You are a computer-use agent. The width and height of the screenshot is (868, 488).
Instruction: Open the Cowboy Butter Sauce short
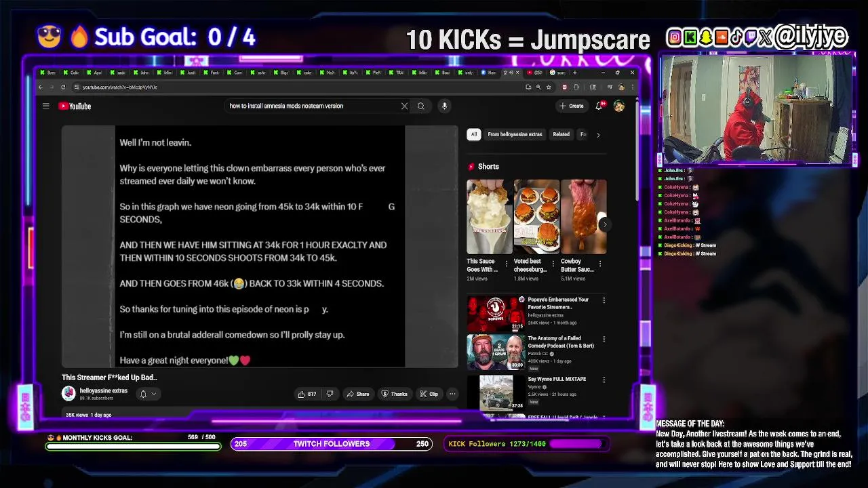[583, 217]
